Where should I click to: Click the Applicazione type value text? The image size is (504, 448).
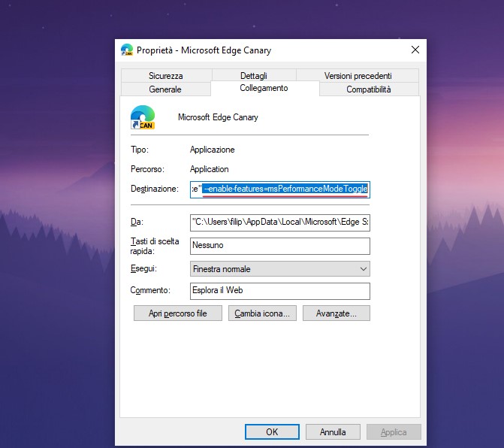click(212, 150)
